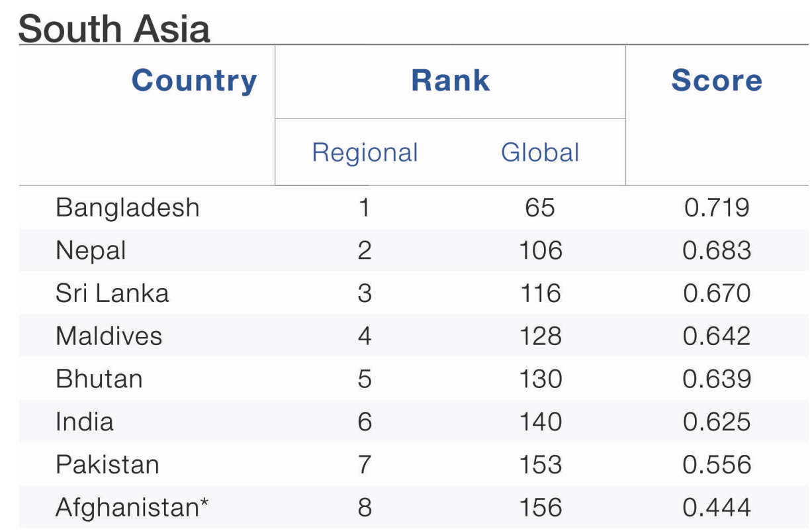The width and height of the screenshot is (812, 531).
Task: Click the Country column header
Action: [194, 81]
